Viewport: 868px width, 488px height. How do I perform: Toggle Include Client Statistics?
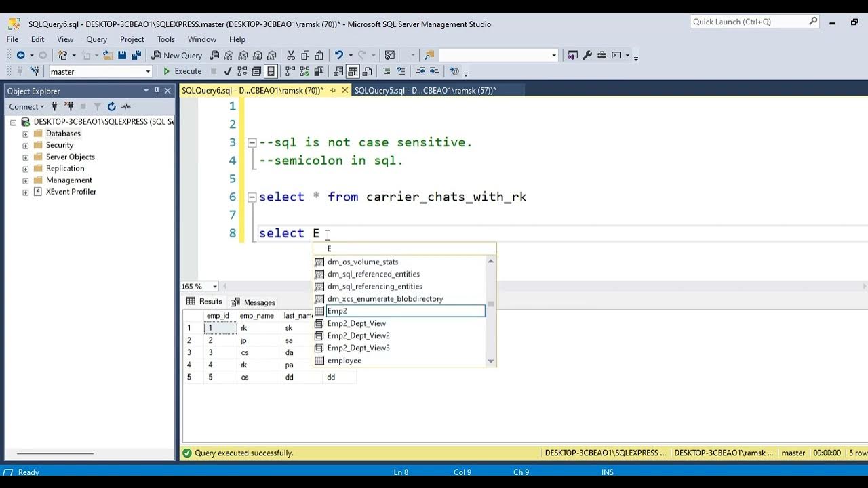pyautogui.click(x=319, y=71)
